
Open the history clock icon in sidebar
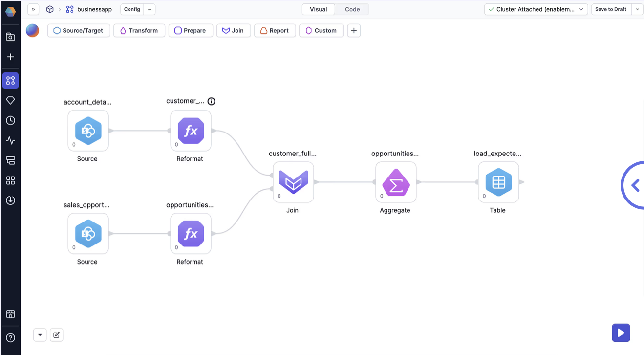pos(10,120)
